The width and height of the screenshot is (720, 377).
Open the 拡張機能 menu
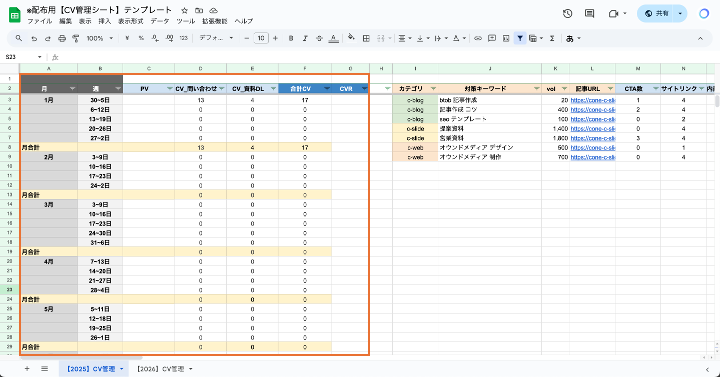tap(214, 21)
